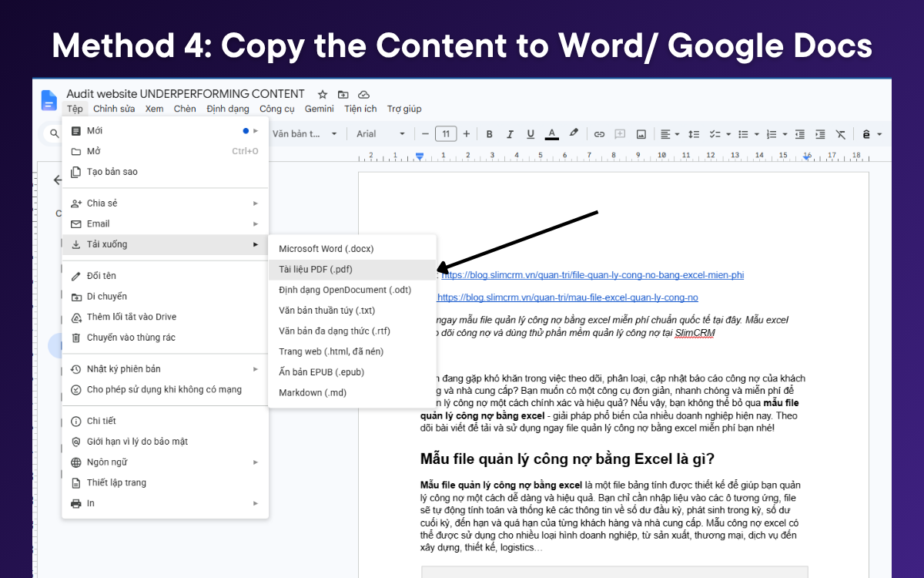Open the highlight color pen tool
The width and height of the screenshot is (924, 578).
573,133
